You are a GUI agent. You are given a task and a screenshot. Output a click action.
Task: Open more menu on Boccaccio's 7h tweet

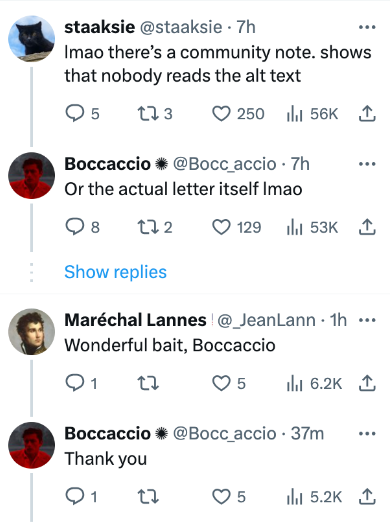[367, 164]
